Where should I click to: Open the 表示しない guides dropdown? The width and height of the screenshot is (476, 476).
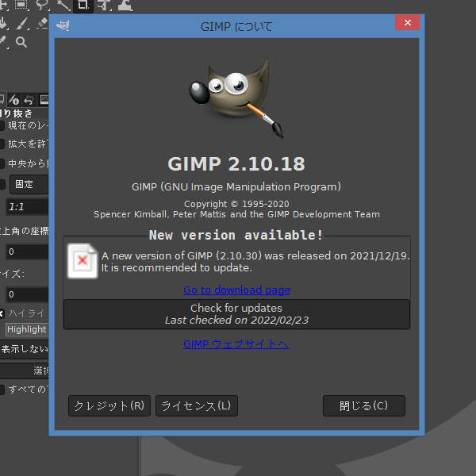coord(25,349)
